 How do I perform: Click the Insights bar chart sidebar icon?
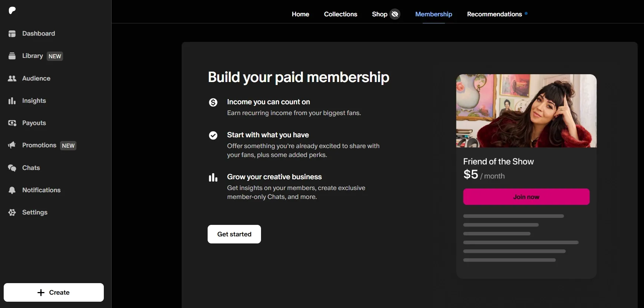click(12, 101)
